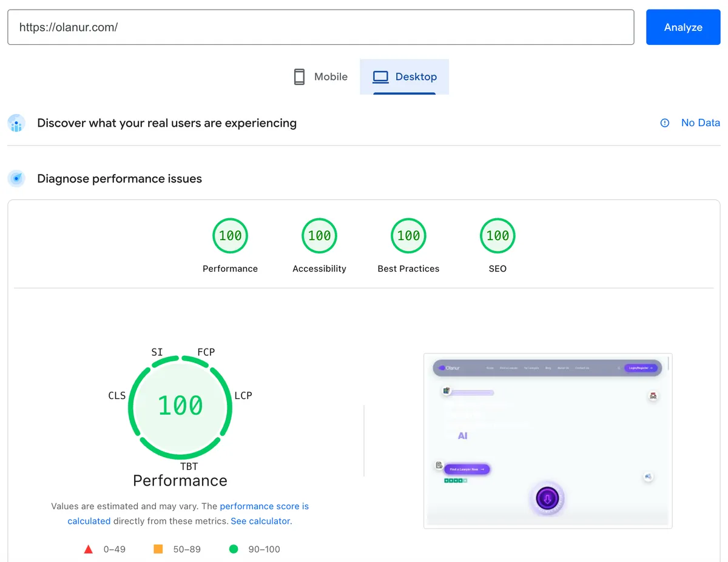728x562 pixels.
Task: Click the SEO category label
Action: click(x=497, y=269)
